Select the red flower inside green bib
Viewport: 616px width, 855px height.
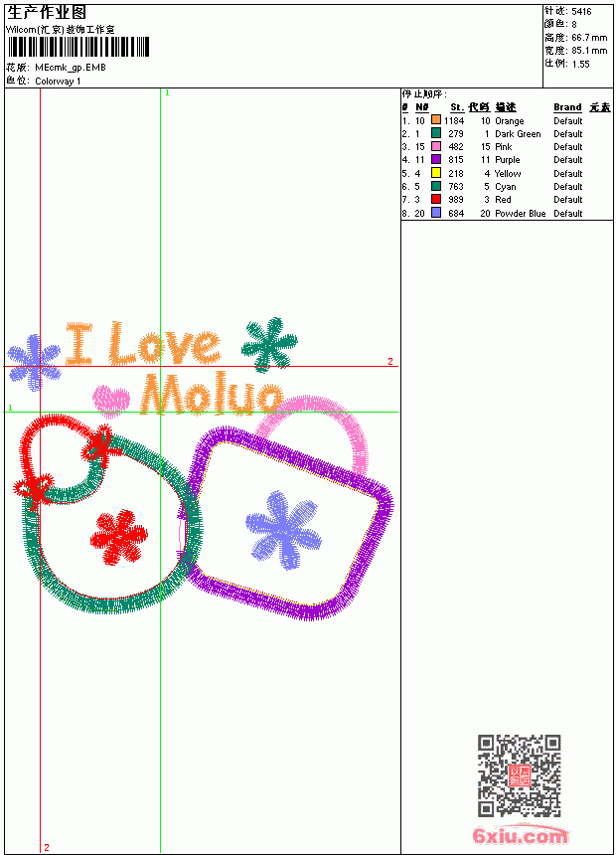point(119,537)
